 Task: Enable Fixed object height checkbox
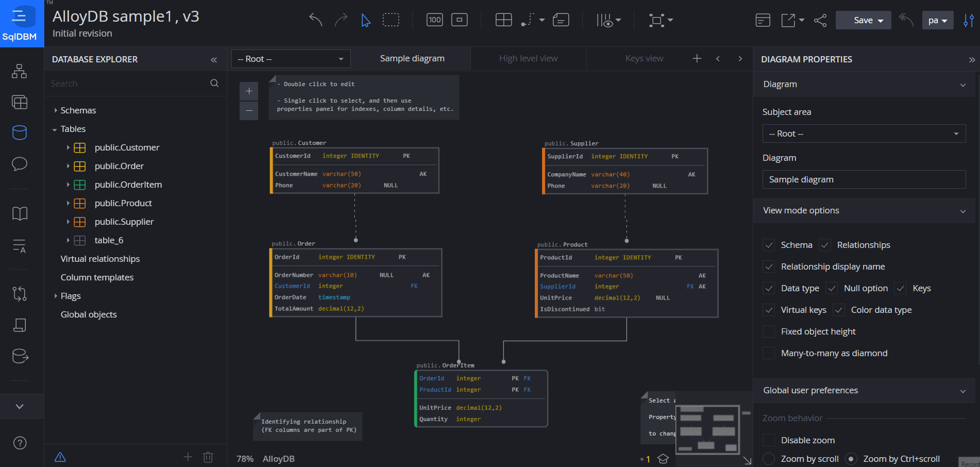[769, 332]
